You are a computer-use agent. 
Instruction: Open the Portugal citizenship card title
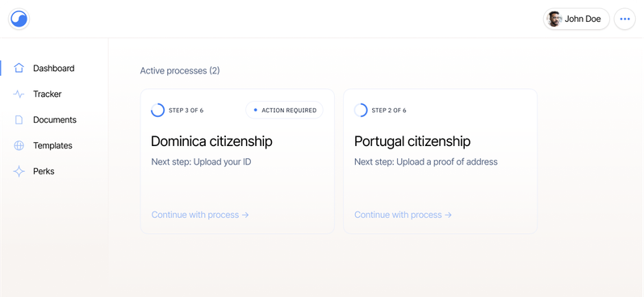[412, 141]
